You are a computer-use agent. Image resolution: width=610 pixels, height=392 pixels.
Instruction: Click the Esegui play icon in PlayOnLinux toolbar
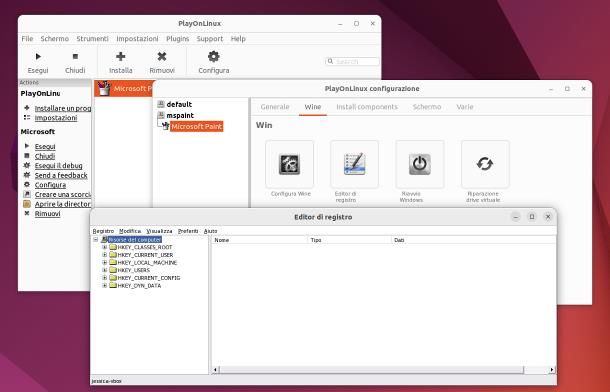point(38,57)
